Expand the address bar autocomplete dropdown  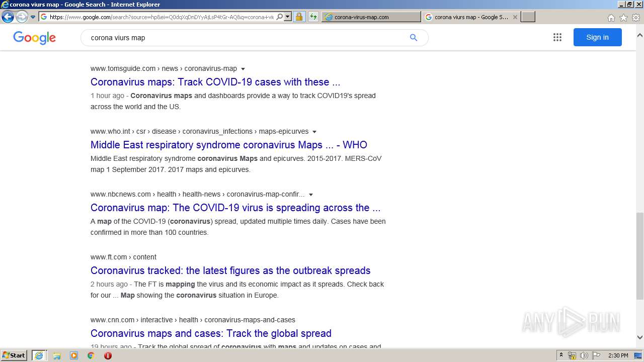[288, 17]
